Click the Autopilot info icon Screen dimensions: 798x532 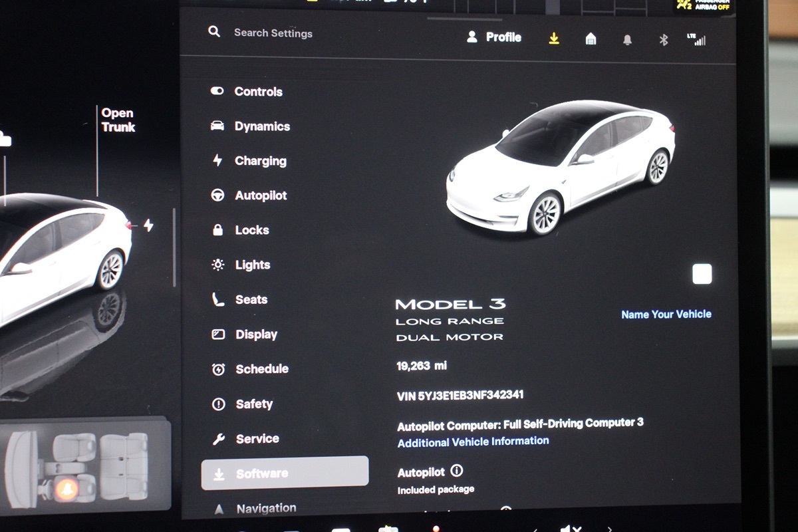457,471
